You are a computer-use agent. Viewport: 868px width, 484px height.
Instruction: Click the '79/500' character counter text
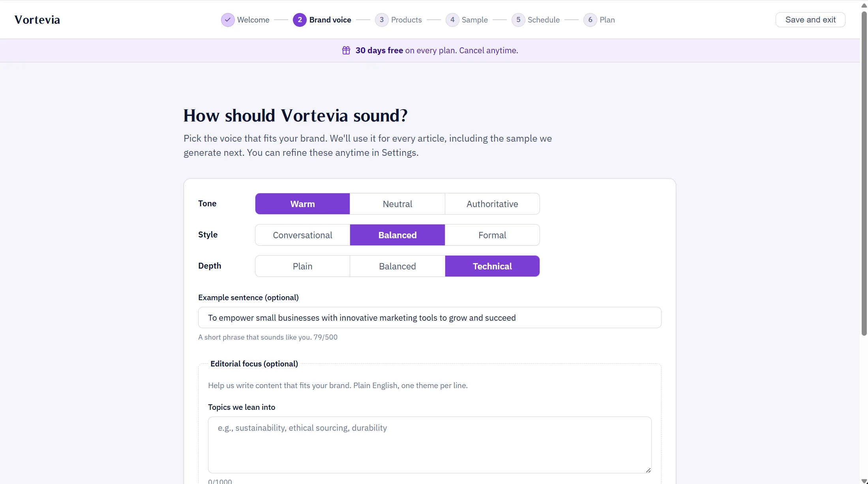click(326, 337)
